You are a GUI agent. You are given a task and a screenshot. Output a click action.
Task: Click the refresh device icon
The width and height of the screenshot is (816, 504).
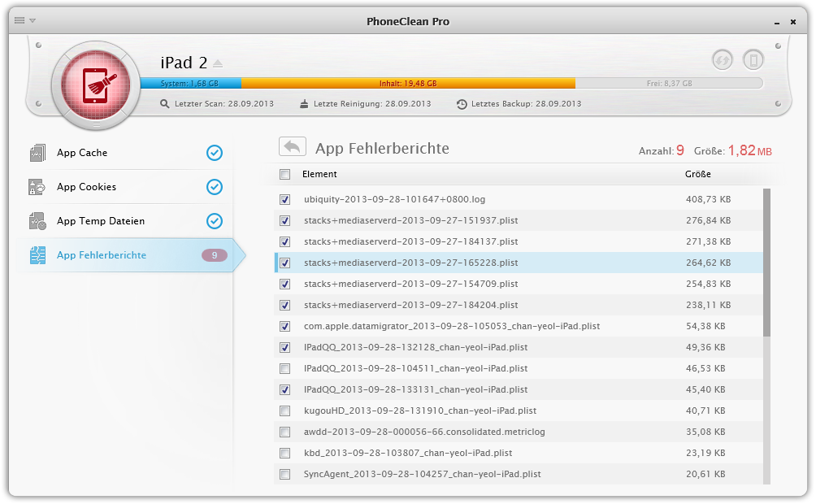723,60
